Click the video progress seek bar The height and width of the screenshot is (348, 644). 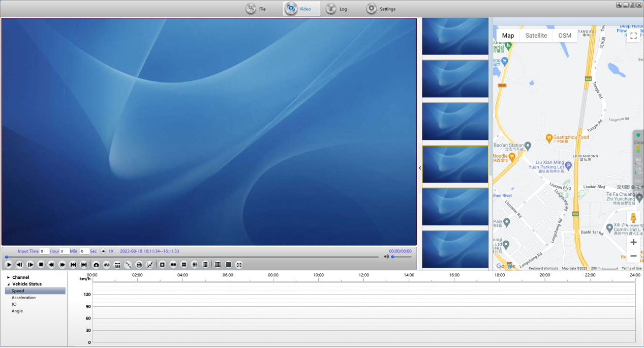click(x=192, y=257)
